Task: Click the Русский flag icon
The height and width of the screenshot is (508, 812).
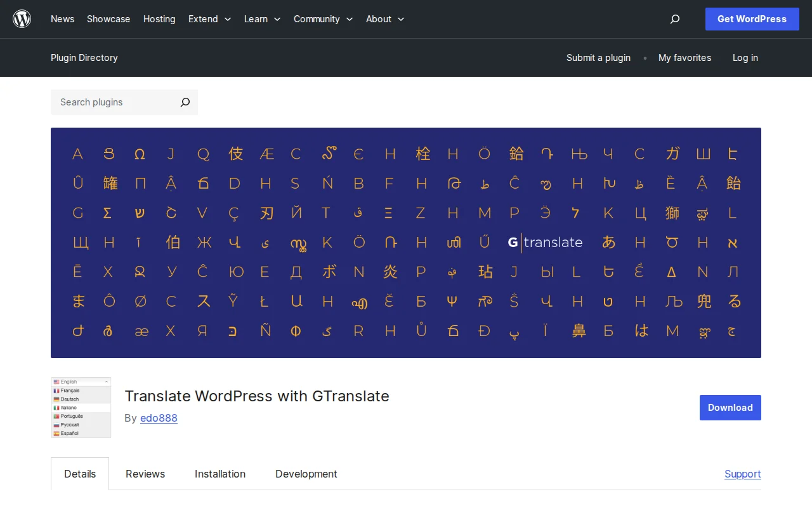Action: point(56,424)
